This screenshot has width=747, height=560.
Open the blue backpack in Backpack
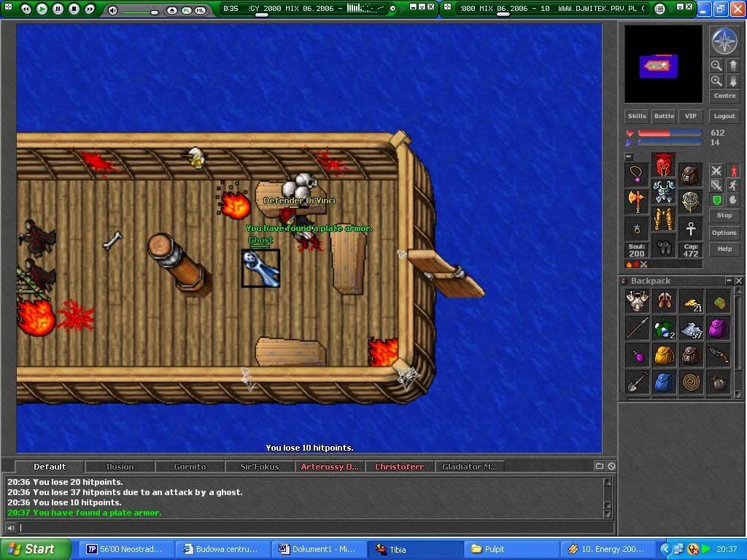click(x=664, y=382)
